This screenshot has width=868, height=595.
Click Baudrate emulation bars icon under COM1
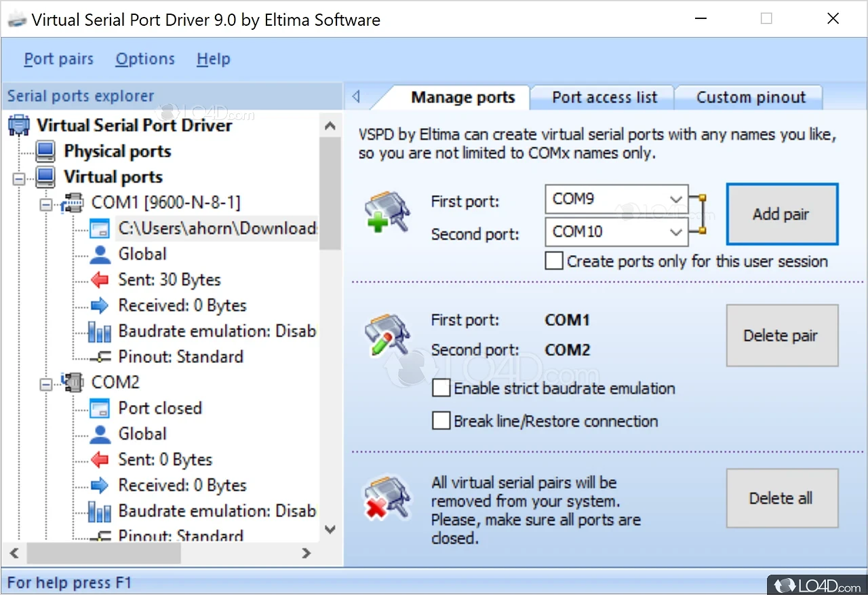click(100, 331)
